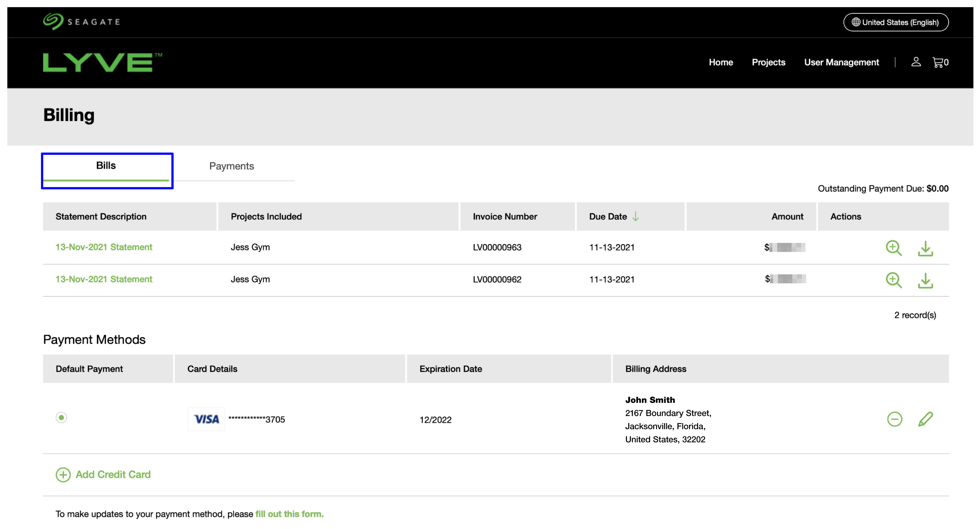Image resolution: width=980 pixels, height=529 pixels.
Task: Click the John Smith billing name
Action: coord(650,400)
